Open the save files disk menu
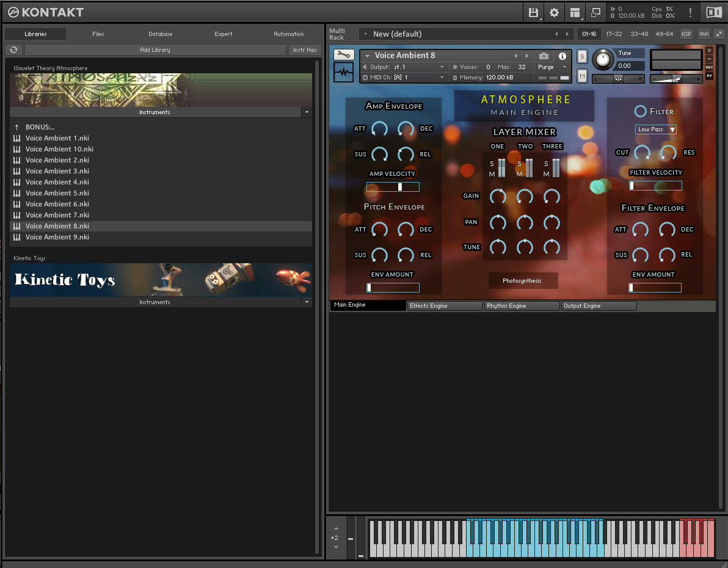The height and width of the screenshot is (568, 728). pyautogui.click(x=533, y=13)
